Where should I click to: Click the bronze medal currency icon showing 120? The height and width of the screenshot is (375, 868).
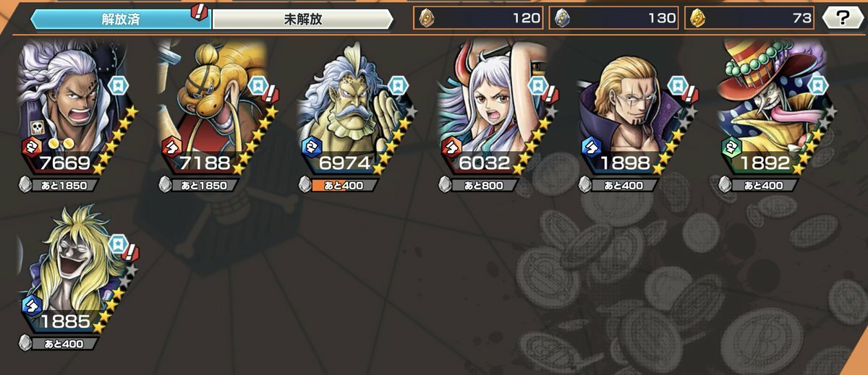coord(427,19)
